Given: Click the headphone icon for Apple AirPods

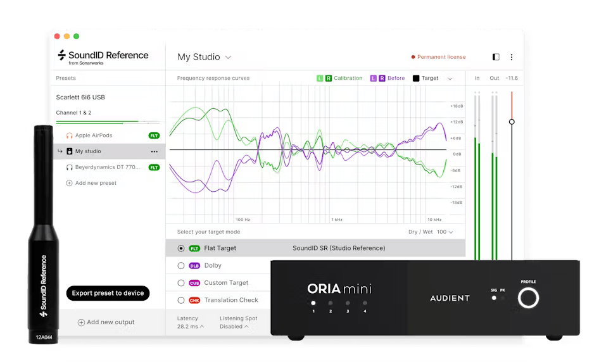Looking at the screenshot, I should pos(70,135).
